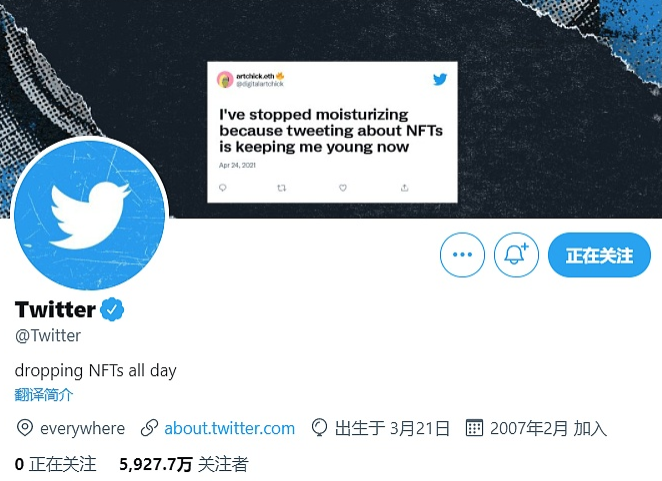Open the three-dot more options button
The image size is (662, 481).
pyautogui.click(x=462, y=255)
